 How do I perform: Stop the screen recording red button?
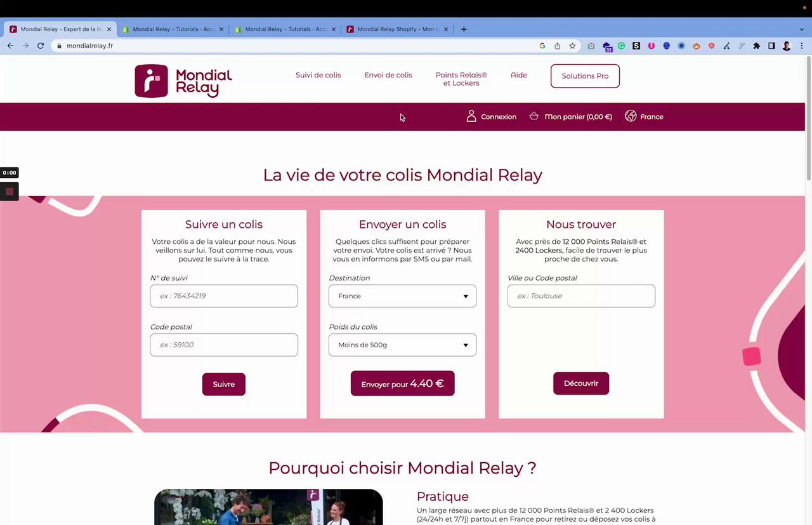(x=10, y=191)
